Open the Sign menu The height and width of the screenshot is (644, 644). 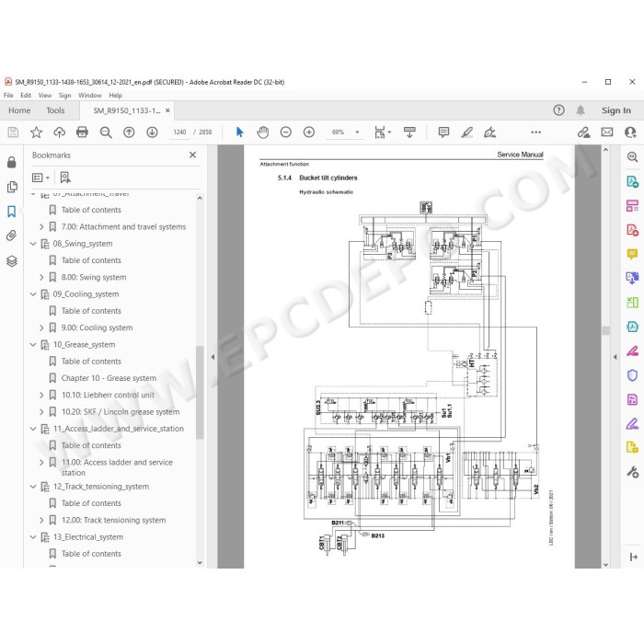coord(65,96)
